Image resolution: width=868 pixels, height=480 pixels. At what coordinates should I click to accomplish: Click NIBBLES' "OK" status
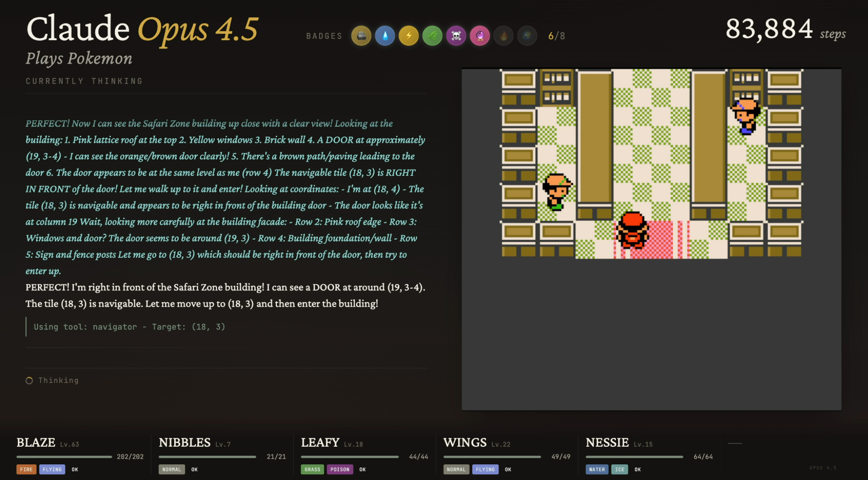point(194,469)
